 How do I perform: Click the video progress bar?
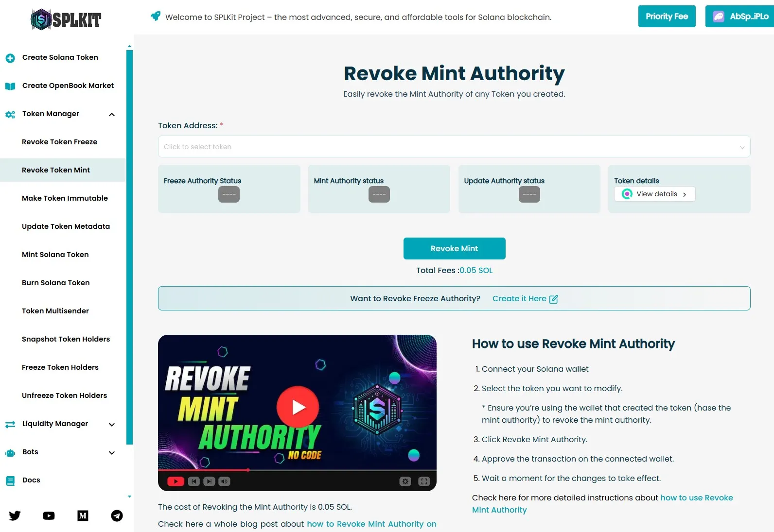(297, 470)
